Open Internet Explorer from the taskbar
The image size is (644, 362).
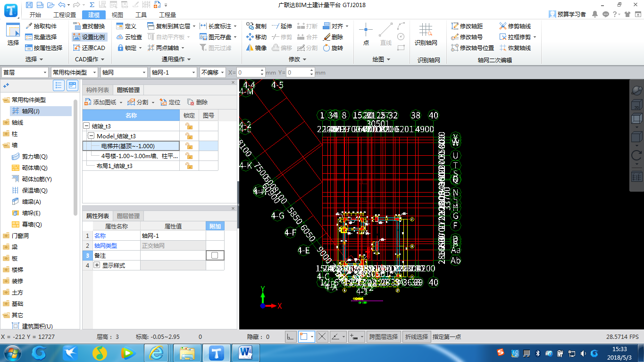157,352
